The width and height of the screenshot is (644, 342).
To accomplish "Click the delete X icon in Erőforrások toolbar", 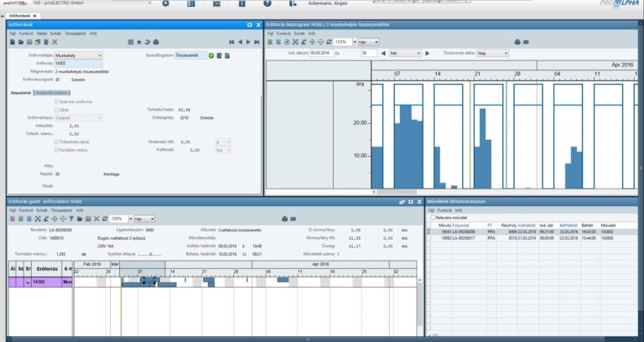I will pyautogui.click(x=55, y=41).
